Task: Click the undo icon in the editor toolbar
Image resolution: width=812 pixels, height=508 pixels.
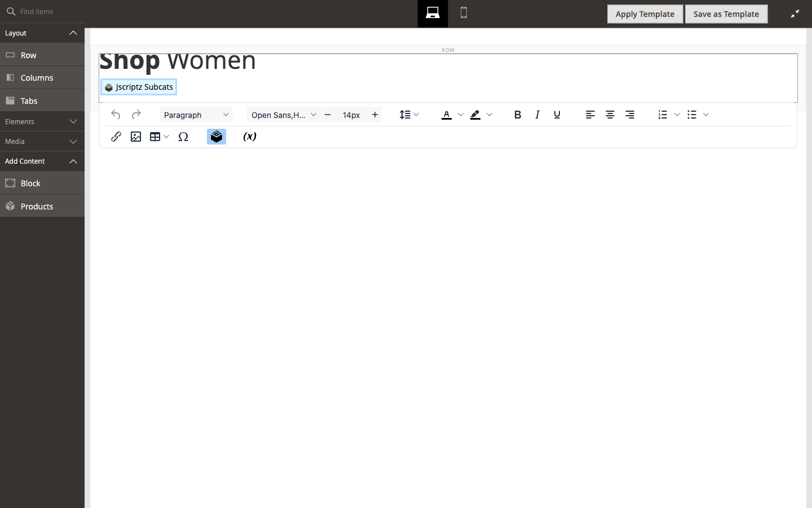Action: tap(116, 114)
